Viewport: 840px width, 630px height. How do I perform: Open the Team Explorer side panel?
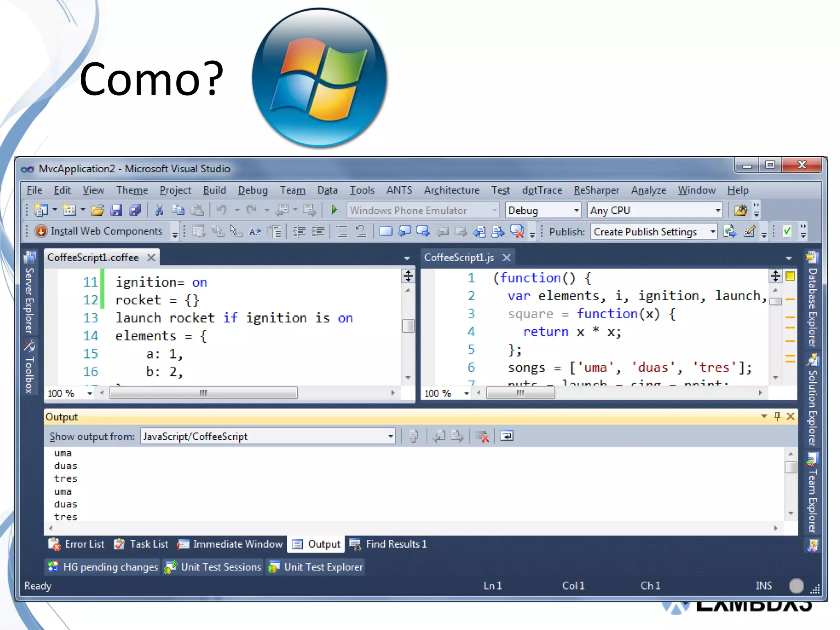click(812, 493)
